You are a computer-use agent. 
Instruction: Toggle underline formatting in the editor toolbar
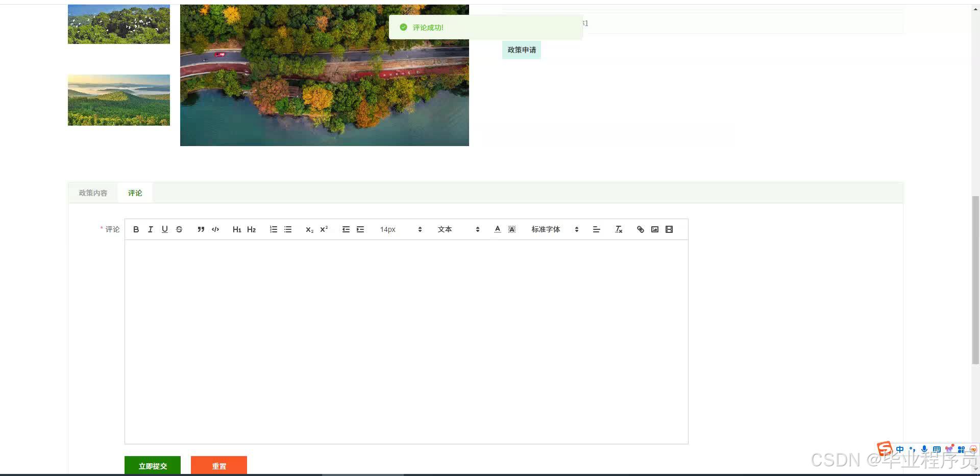(x=164, y=229)
